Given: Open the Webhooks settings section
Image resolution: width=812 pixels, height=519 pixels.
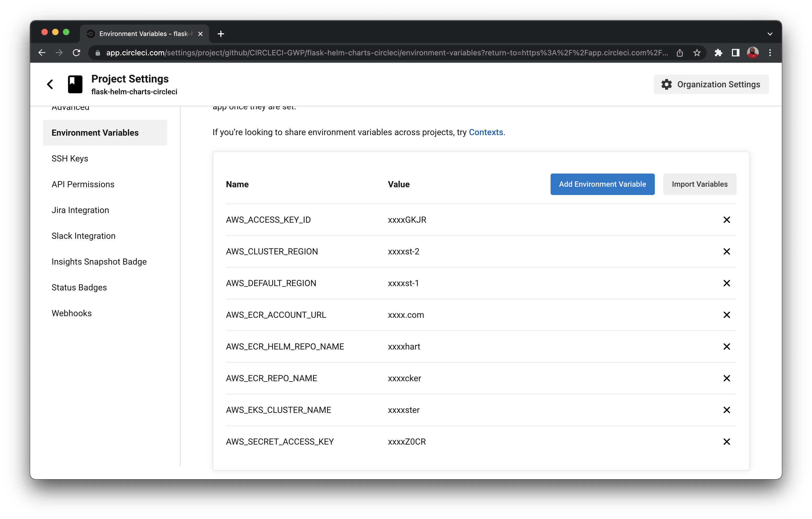Looking at the screenshot, I should click(x=71, y=313).
